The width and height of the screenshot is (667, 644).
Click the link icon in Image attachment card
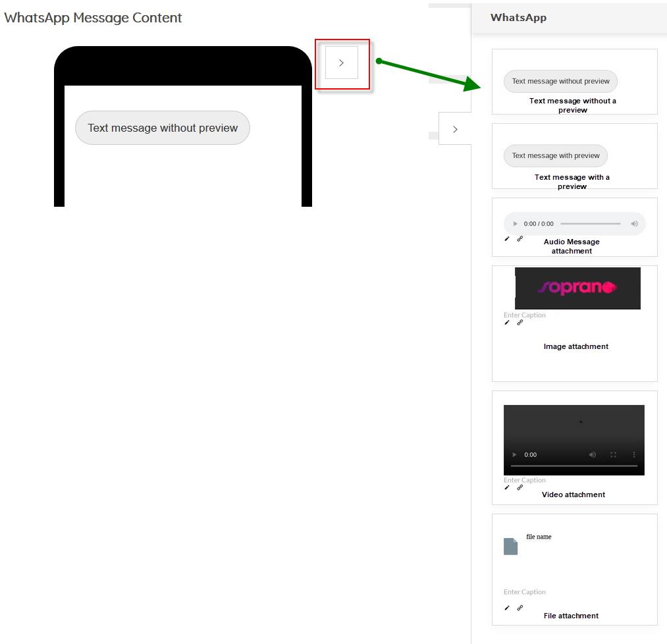[x=520, y=323]
